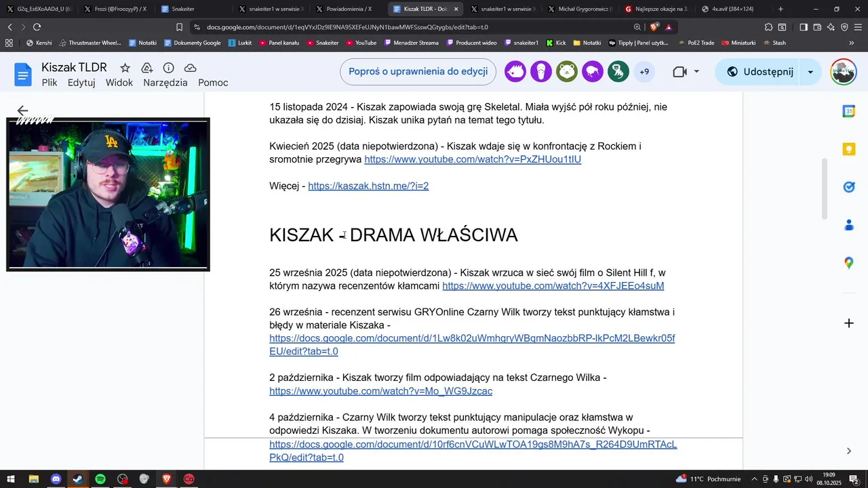Open the YouTube link ending Mo_WG9Jzcac
The width and height of the screenshot is (868, 488).
coord(380,391)
